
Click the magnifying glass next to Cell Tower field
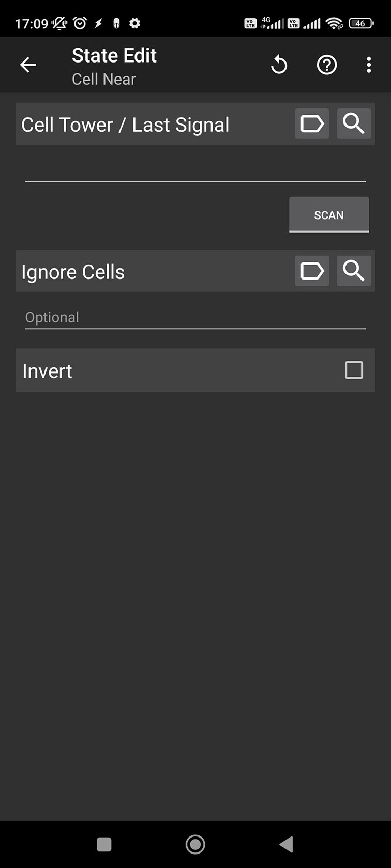click(x=354, y=124)
